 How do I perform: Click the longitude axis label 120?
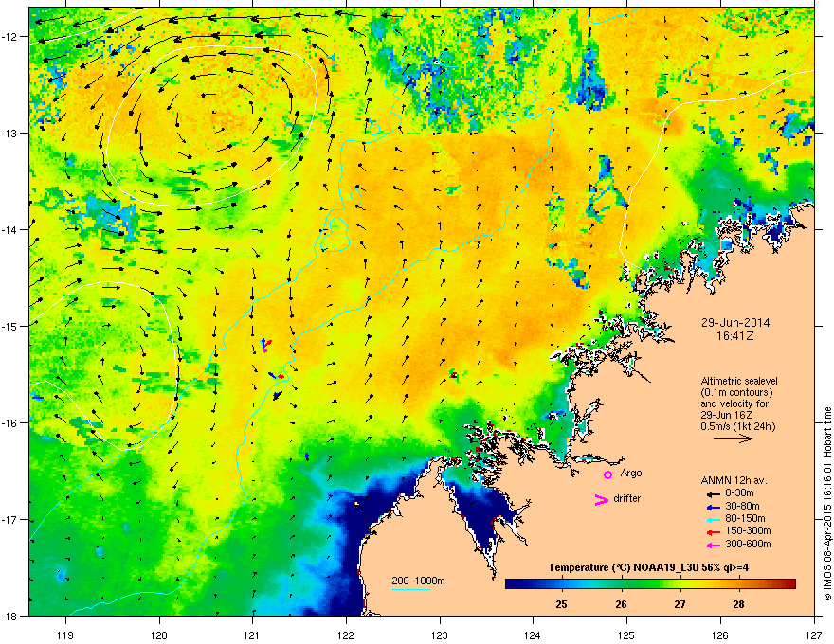tap(159, 635)
